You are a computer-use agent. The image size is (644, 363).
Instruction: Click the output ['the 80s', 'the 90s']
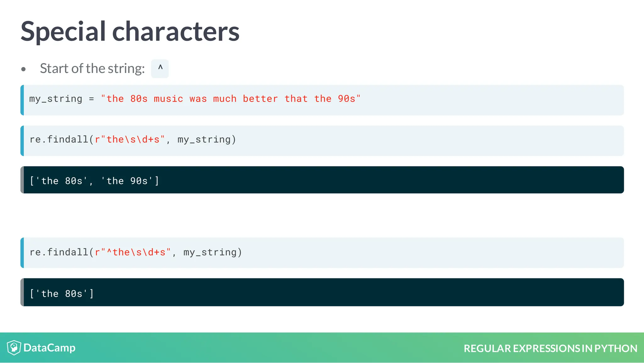tap(322, 180)
